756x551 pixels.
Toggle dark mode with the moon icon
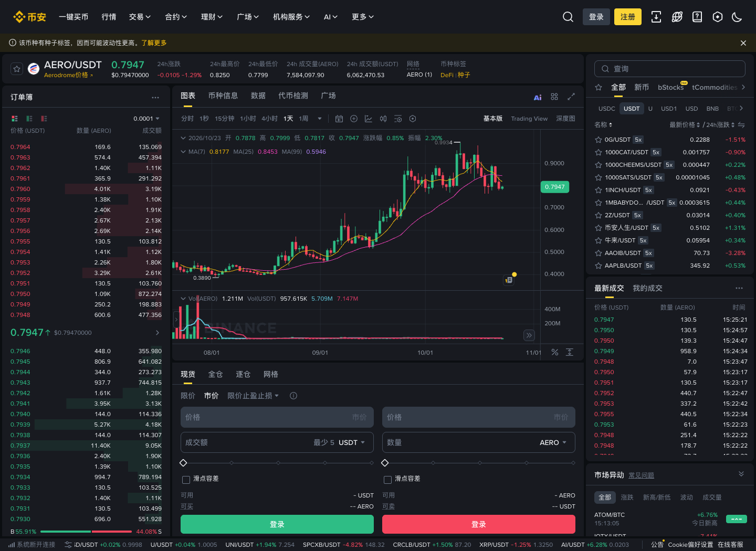coord(737,17)
